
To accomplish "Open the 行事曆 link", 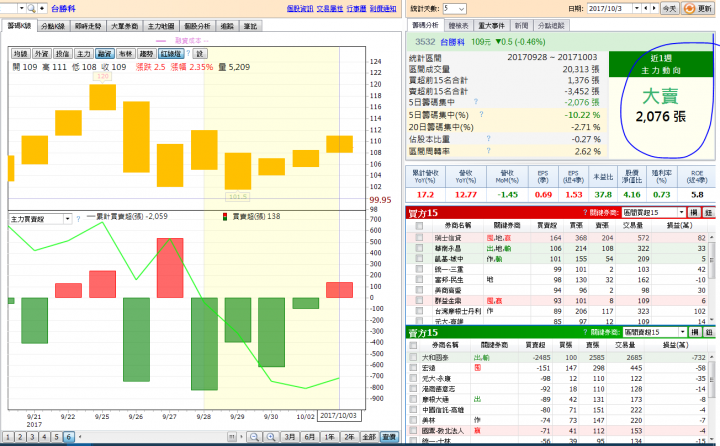I will click(356, 8).
